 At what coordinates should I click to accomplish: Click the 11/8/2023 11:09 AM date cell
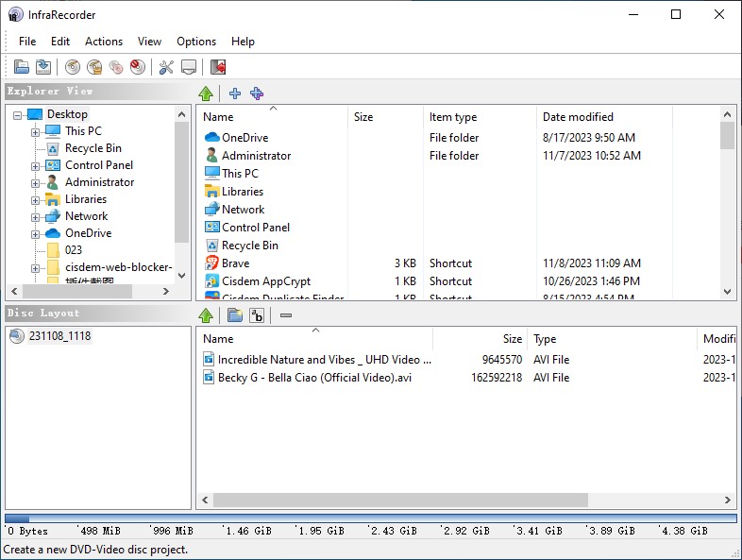tap(591, 263)
